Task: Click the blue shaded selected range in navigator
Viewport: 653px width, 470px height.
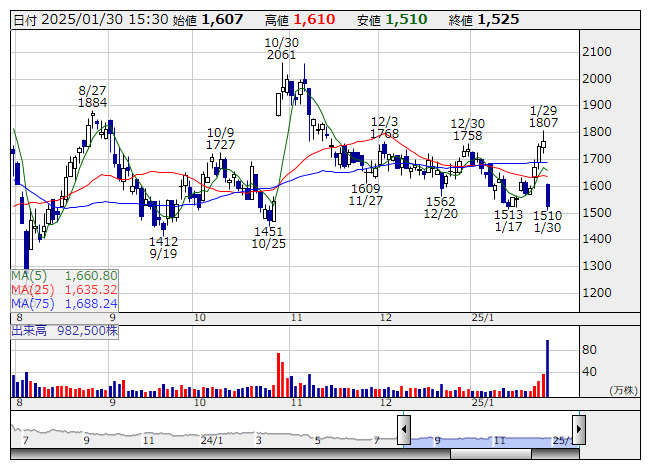Action: click(491, 441)
